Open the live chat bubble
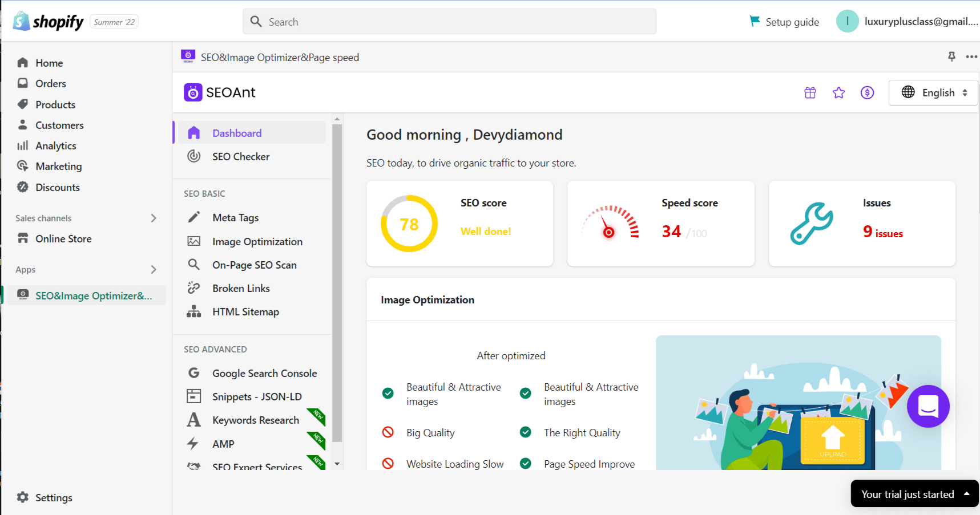This screenshot has height=515, width=980. [x=928, y=406]
